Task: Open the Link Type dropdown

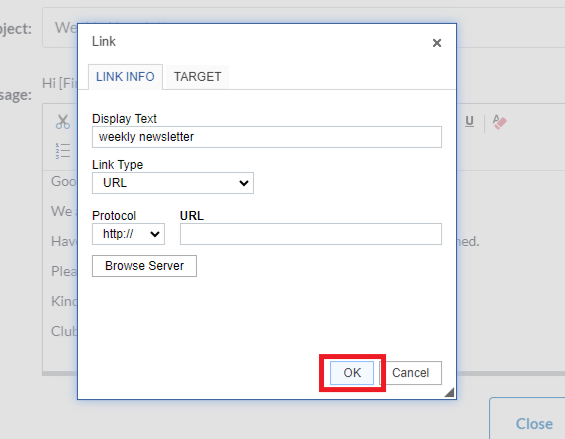Action: coord(173,183)
